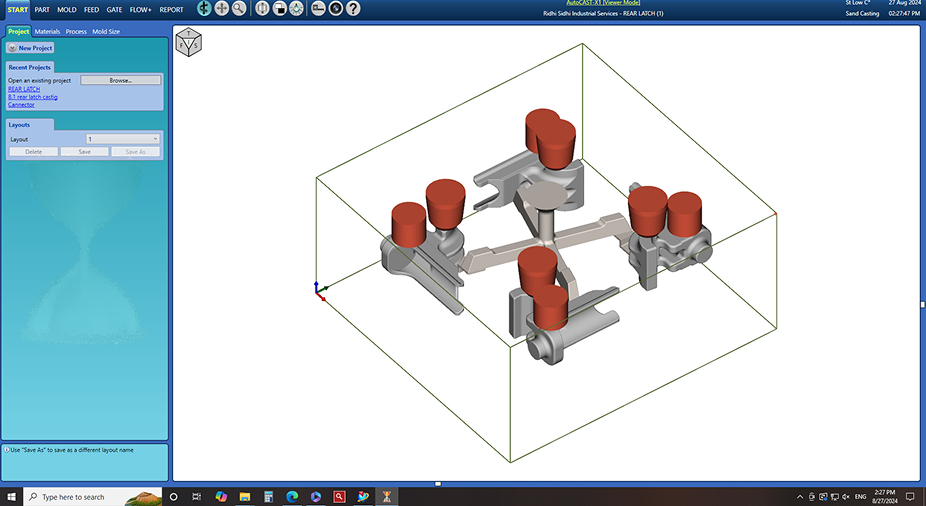Screen dimensions: 926x506
Task: Select the pan view tool
Action: pyautogui.click(x=221, y=9)
